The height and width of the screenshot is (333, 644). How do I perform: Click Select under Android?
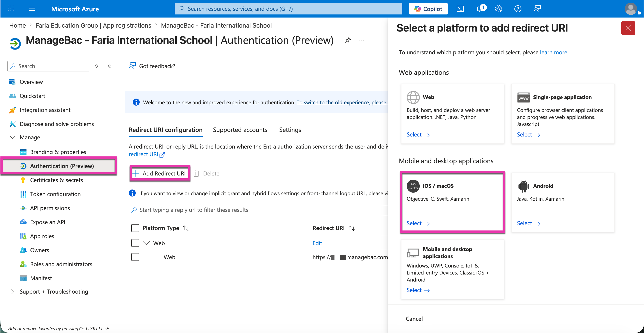tap(528, 223)
